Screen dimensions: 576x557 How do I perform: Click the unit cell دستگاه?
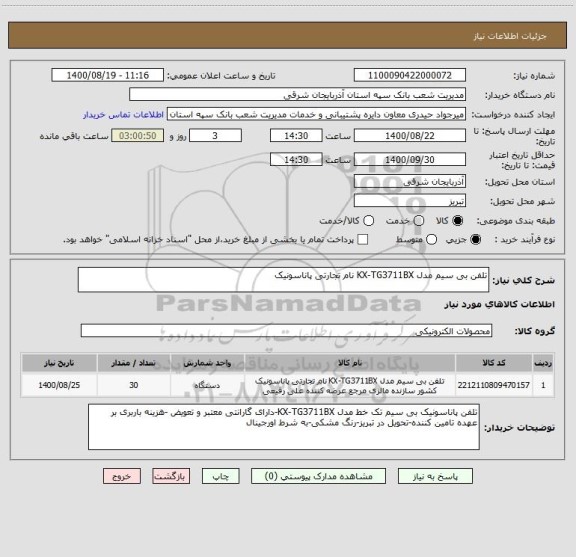point(207,385)
